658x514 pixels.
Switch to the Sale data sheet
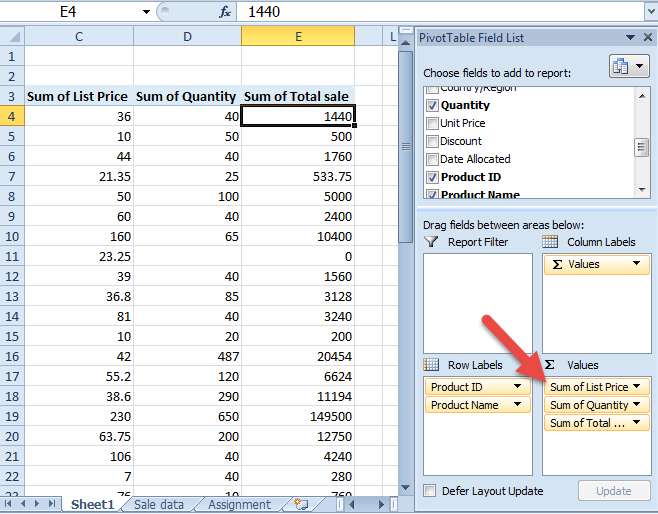pos(159,505)
